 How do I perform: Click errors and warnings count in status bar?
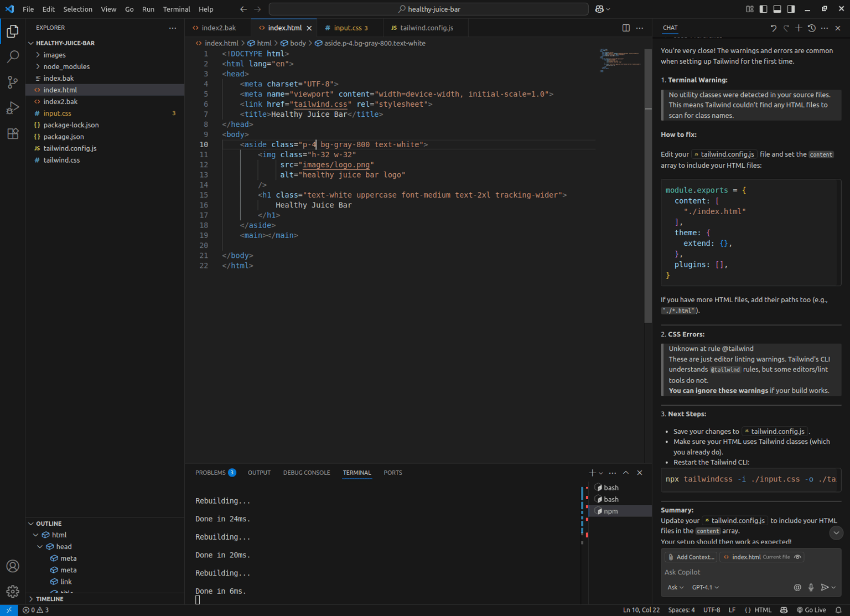tap(35, 610)
